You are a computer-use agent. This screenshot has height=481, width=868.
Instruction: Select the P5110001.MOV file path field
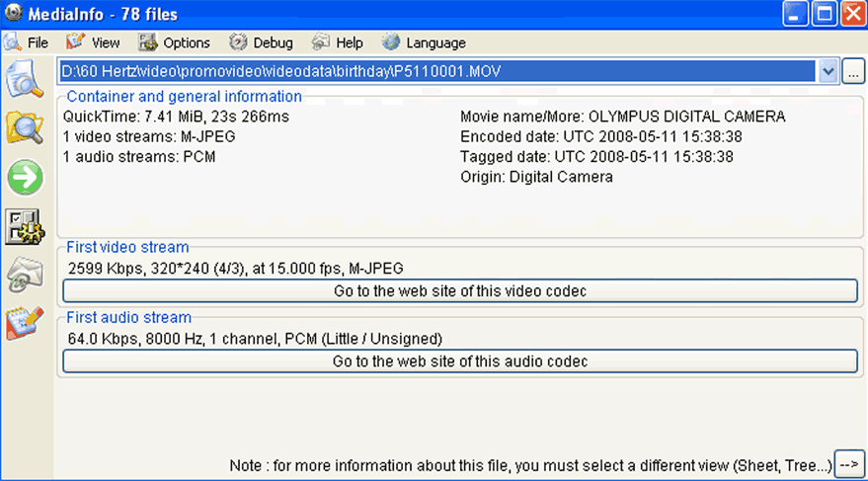437,71
